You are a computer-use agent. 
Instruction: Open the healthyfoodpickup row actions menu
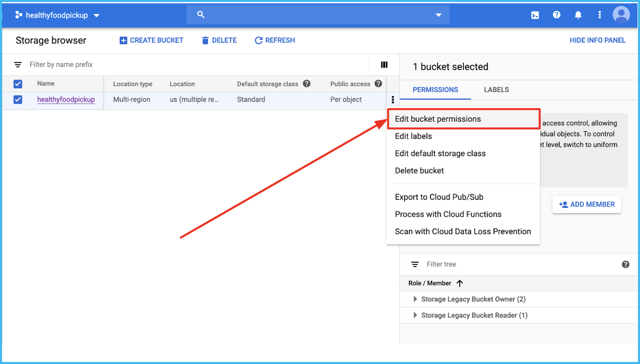(393, 99)
